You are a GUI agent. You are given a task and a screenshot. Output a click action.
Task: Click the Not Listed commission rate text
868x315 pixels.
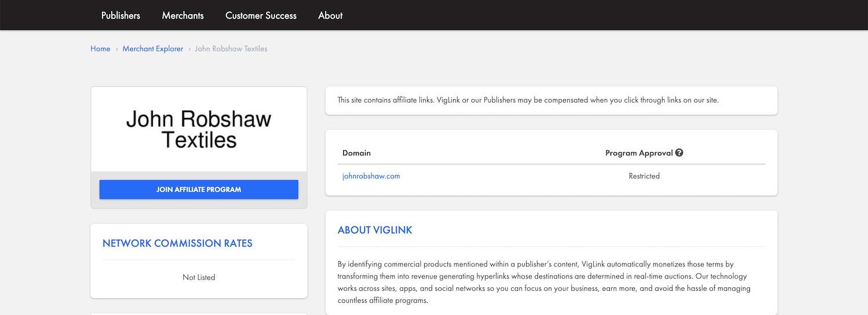[198, 277]
